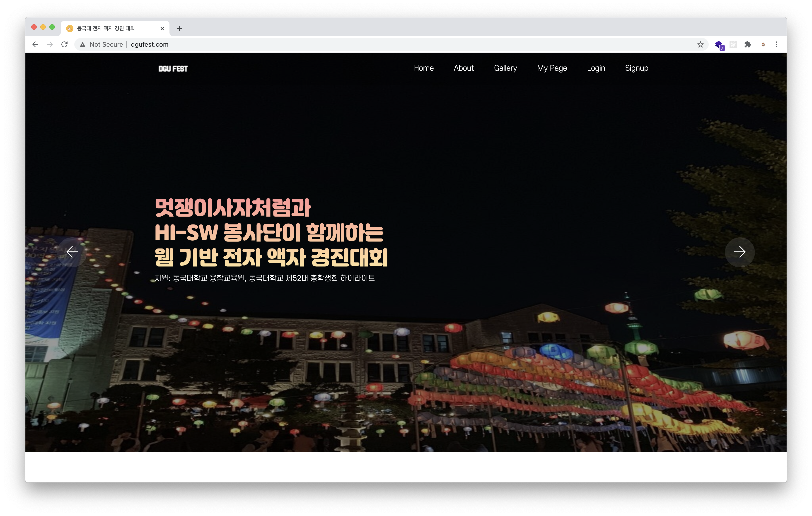Open Chrome three-dot menu
Screen dimensions: 812x516
pyautogui.click(x=777, y=44)
